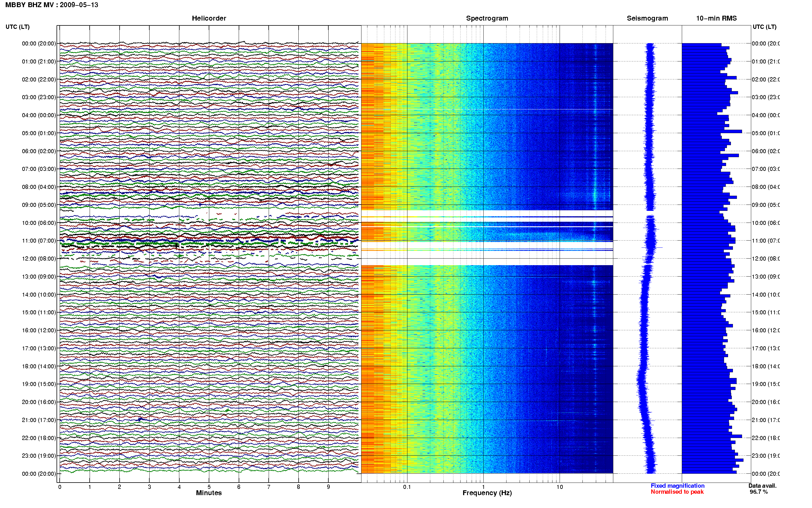
Task: Click the '9' minutes tick label
Action: click(328, 487)
